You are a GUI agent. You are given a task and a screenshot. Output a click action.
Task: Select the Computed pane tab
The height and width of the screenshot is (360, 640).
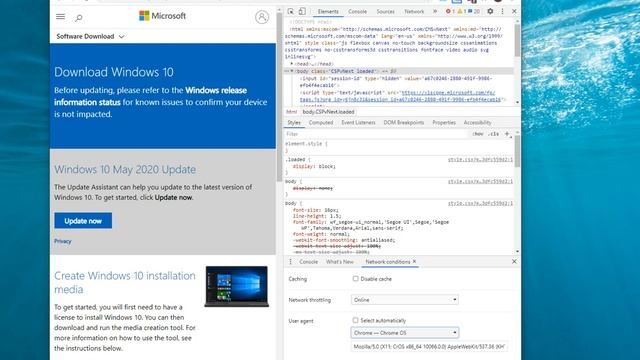321,122
